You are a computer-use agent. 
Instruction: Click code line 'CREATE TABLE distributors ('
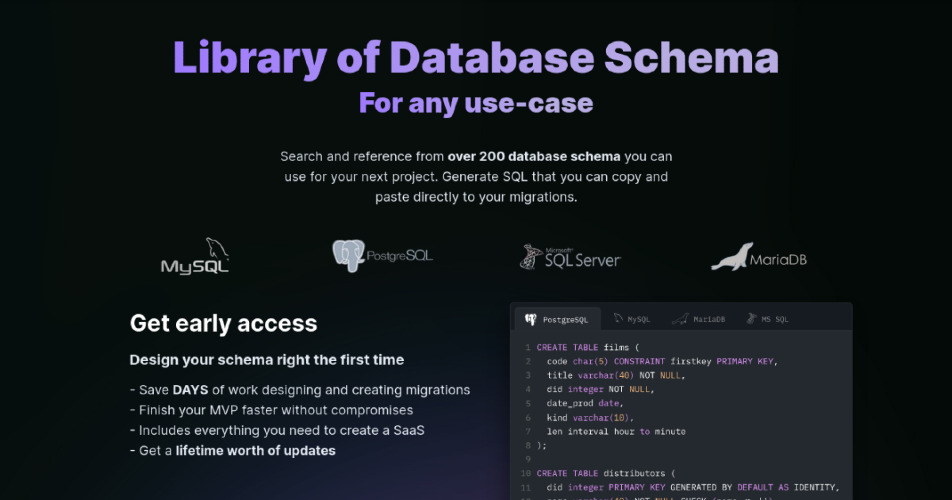pyautogui.click(x=606, y=473)
